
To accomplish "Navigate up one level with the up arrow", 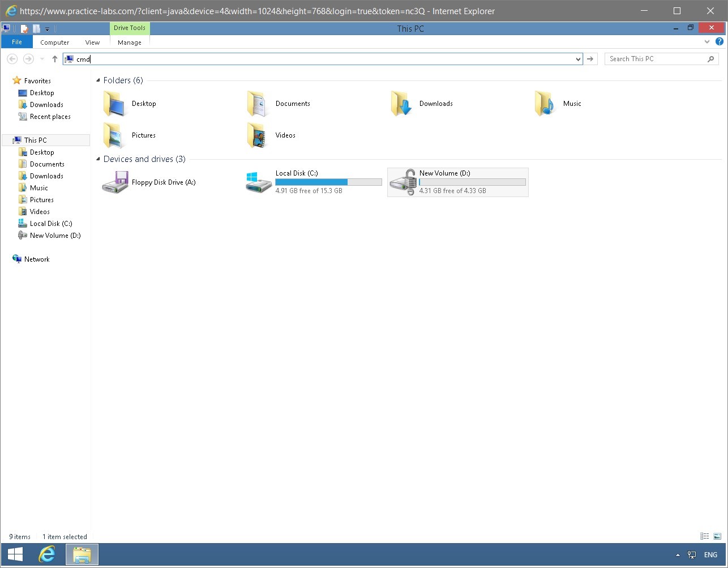I will coord(54,59).
